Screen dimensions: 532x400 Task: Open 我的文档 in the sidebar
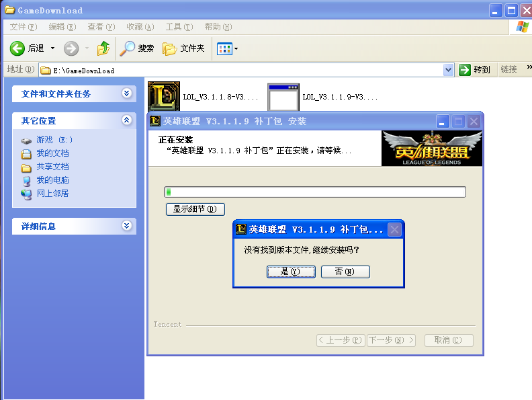pyautogui.click(x=52, y=153)
